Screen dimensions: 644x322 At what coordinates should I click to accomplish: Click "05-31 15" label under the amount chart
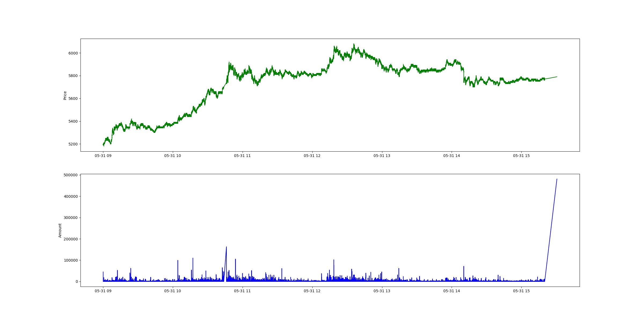(x=521, y=291)
